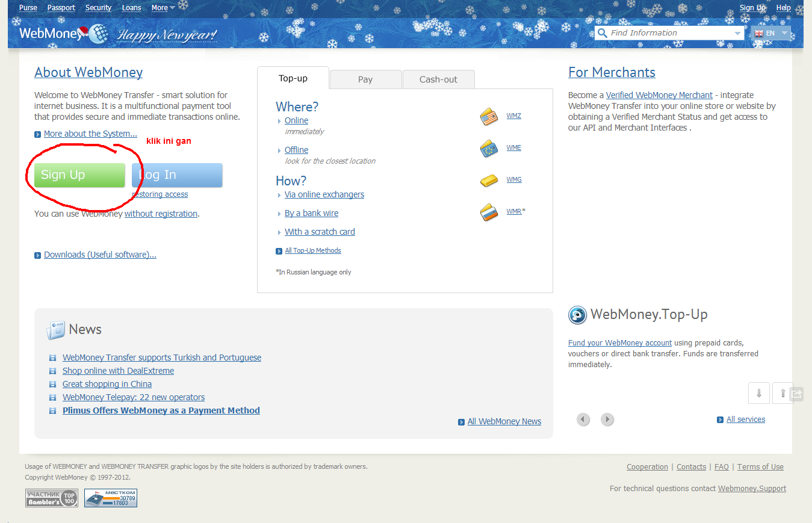Click the scroll-down arrow button
812x523 pixels.
coord(759,393)
